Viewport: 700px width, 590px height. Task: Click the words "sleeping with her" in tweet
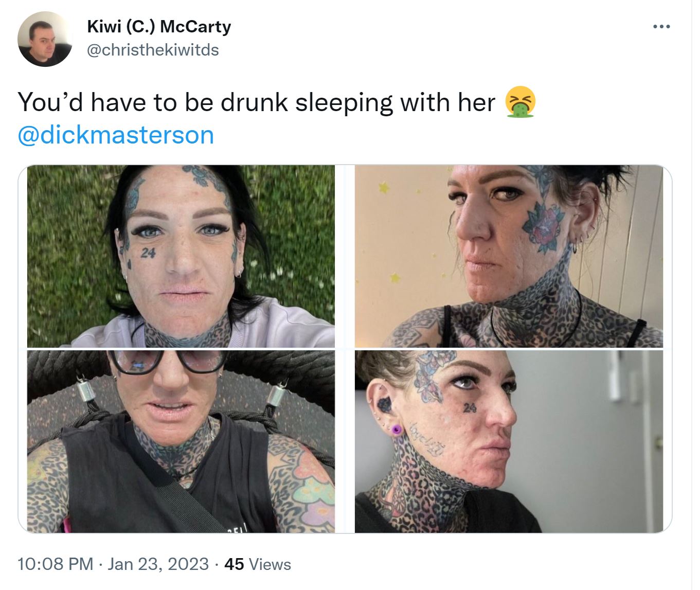[395, 102]
